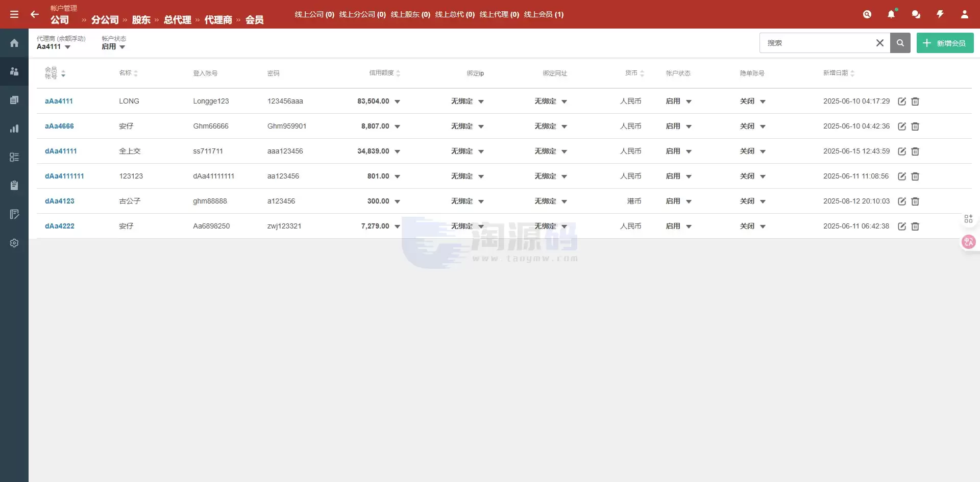Open the notes edit sidebar icon

14,214
